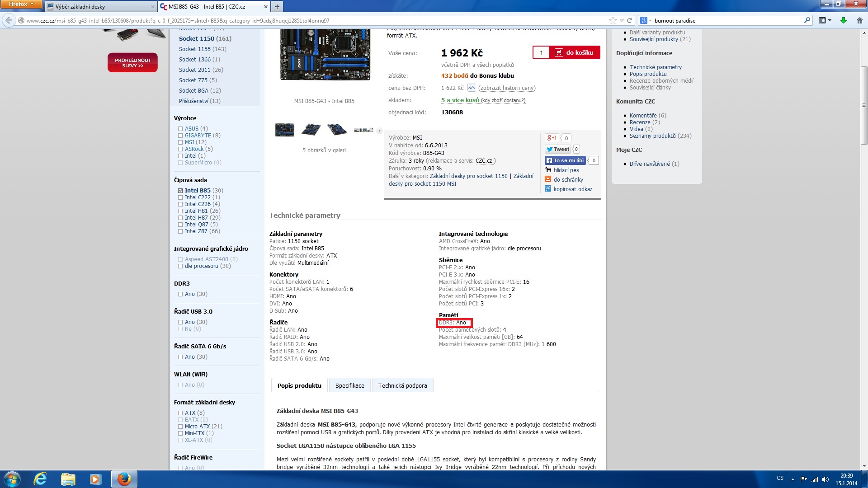Click the 'Prohlédnout slevy' button
This screenshot has height=488, width=868.
coord(132,63)
